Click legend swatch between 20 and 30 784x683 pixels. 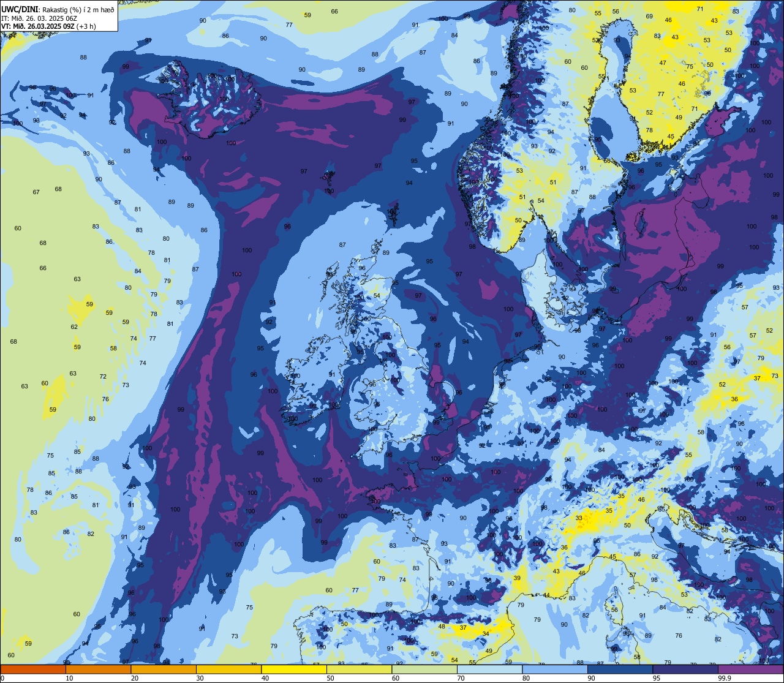164,670
